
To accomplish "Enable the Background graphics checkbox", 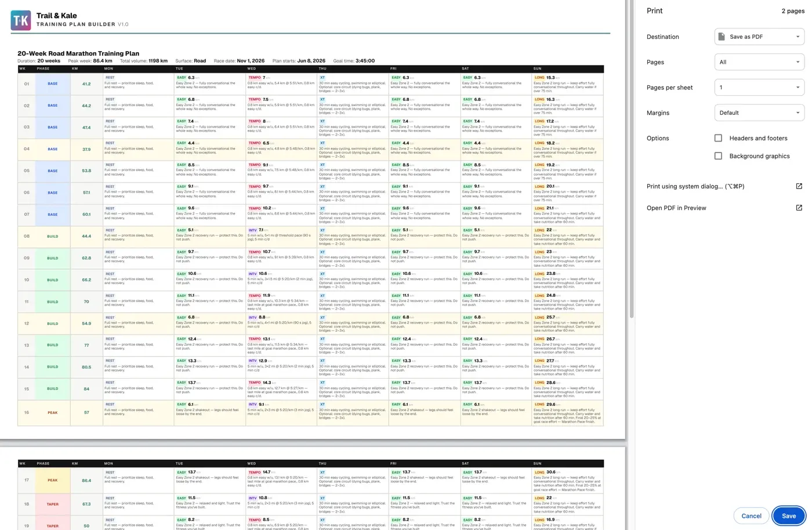I will [718, 156].
